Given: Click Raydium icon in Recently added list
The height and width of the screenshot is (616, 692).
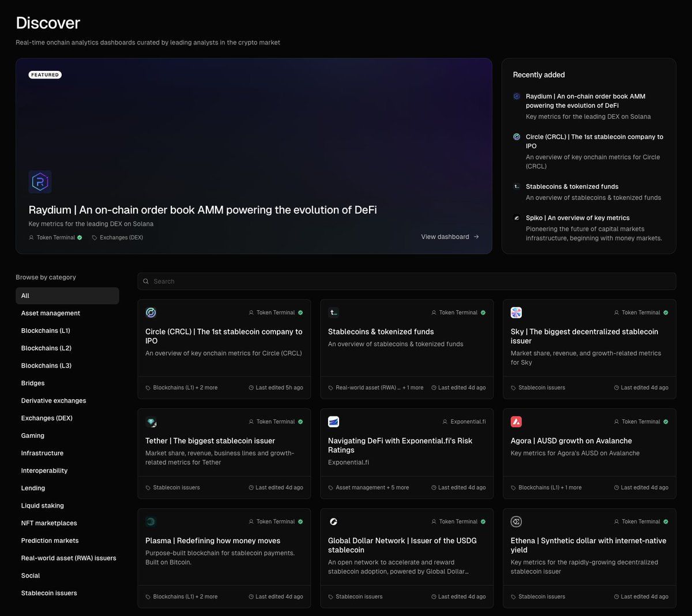Looking at the screenshot, I should click(x=517, y=96).
